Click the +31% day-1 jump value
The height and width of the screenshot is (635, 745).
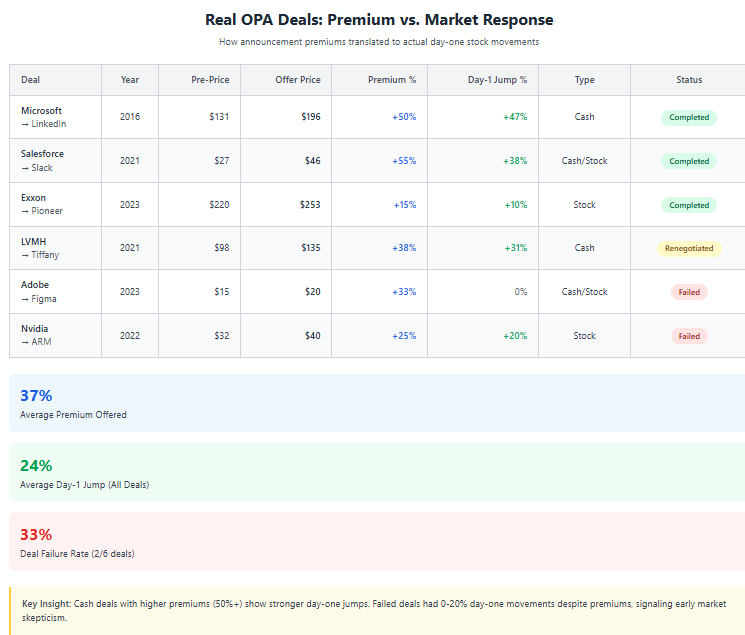[516, 248]
